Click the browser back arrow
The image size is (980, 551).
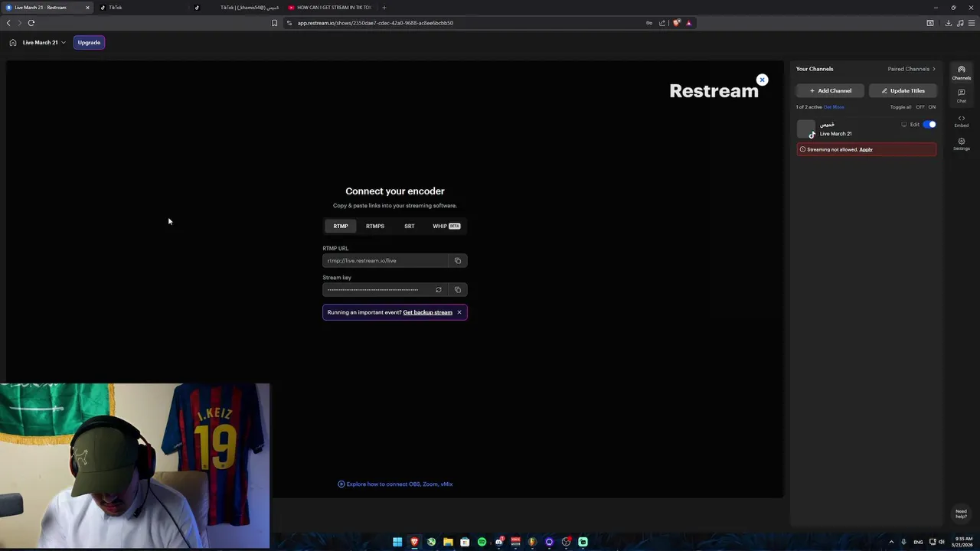(x=8, y=23)
